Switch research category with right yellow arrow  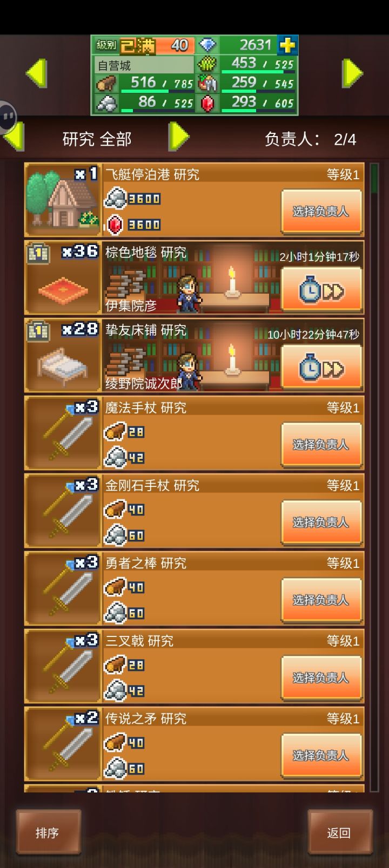tap(179, 137)
